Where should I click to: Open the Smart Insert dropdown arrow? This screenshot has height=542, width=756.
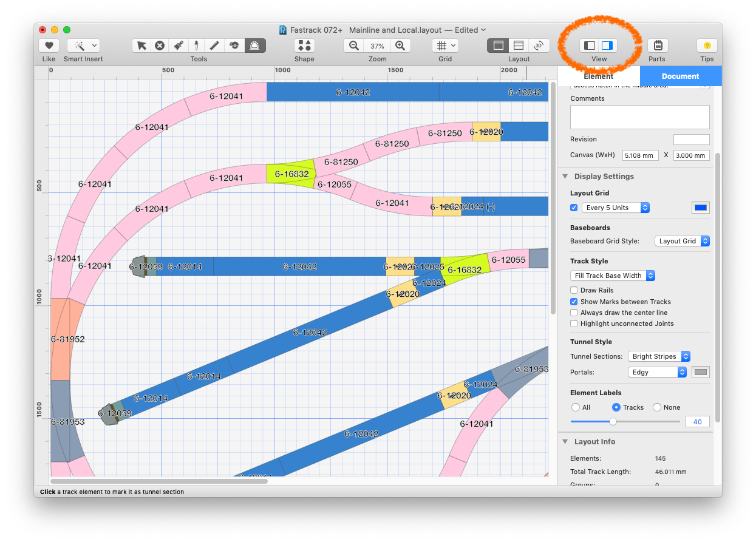95,46
